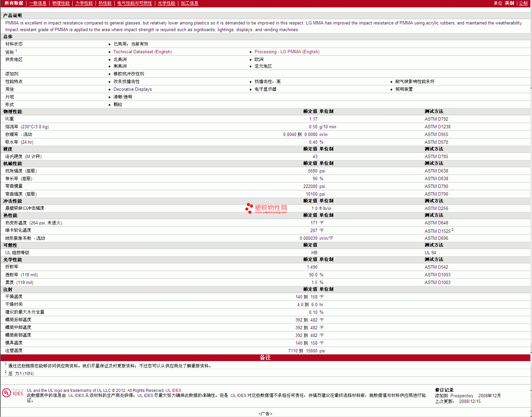Click the 螺筒中部温度 row label
The image size is (532, 417).
click(18, 328)
